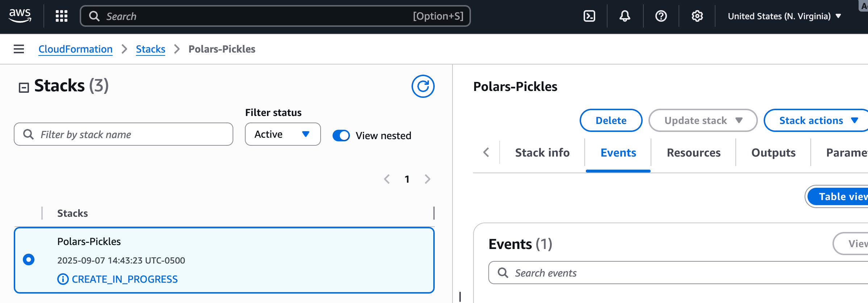Click the Events (1) heading
Viewport: 868px width, 303px height.
[x=520, y=244]
